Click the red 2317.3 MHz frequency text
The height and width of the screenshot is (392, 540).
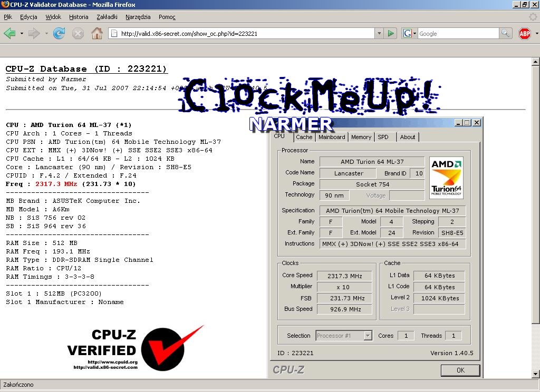pos(56,184)
